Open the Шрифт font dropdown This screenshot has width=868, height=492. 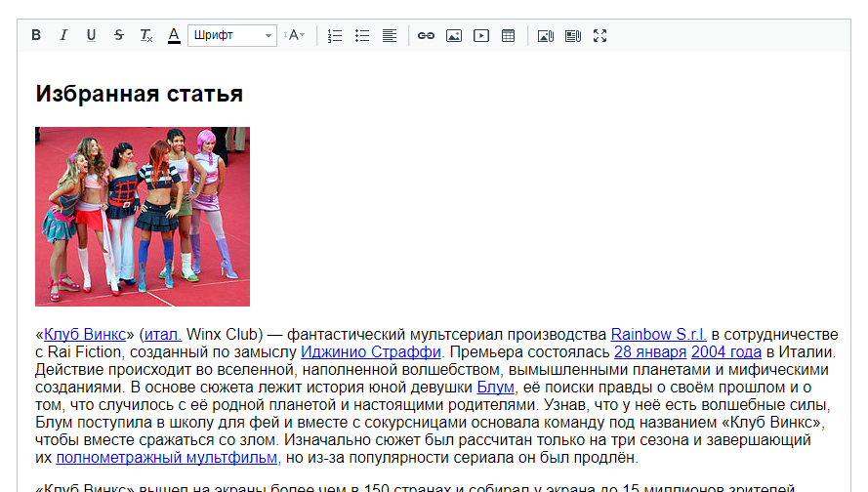[232, 36]
